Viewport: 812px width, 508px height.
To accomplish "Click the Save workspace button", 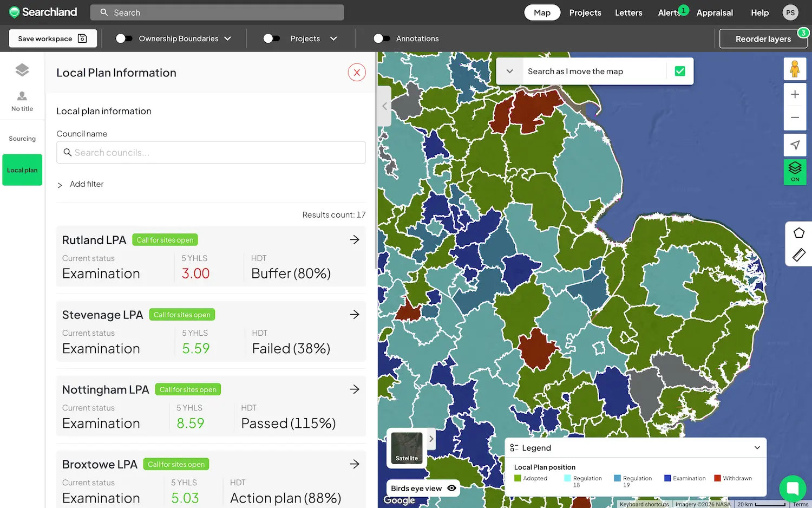I will coord(53,38).
